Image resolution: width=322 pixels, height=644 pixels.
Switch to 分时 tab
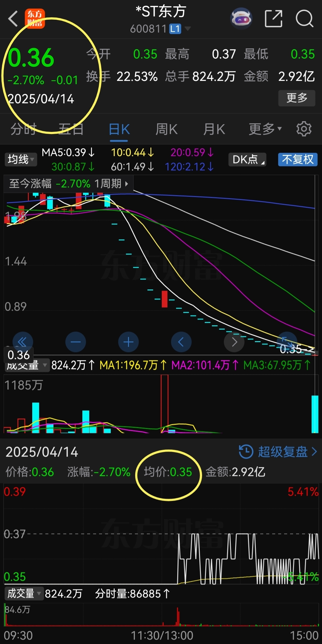tap(24, 129)
